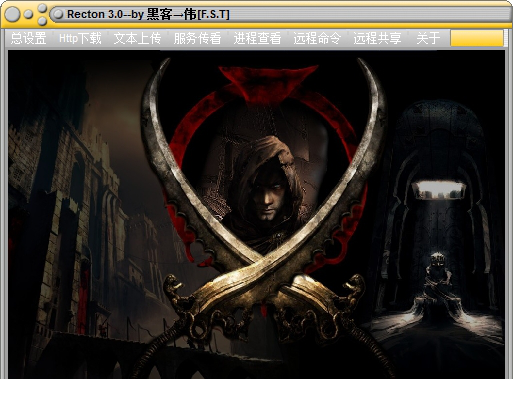Image resolution: width=513 pixels, height=394 pixels.
Task: Open the 远程共享 tab
Action: click(377, 38)
